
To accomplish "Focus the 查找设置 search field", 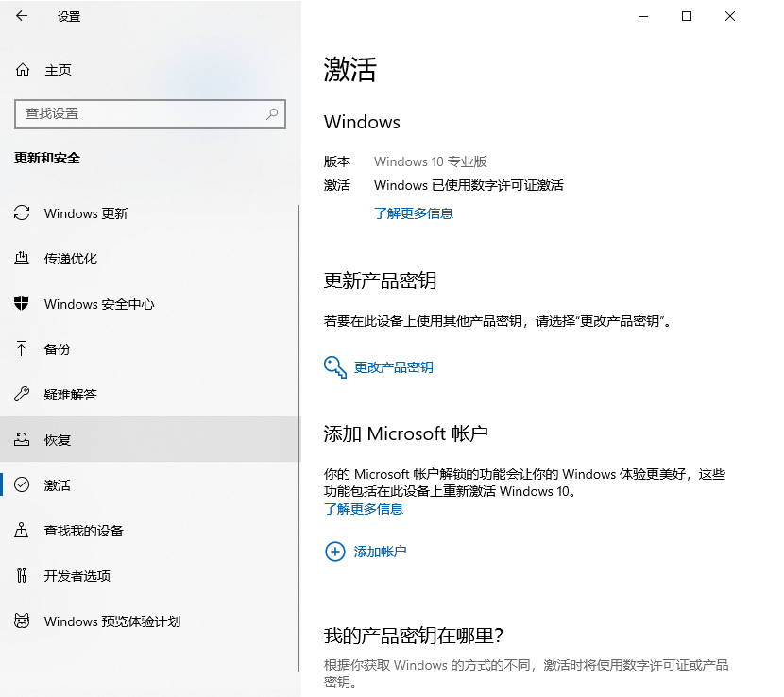I will (x=150, y=114).
